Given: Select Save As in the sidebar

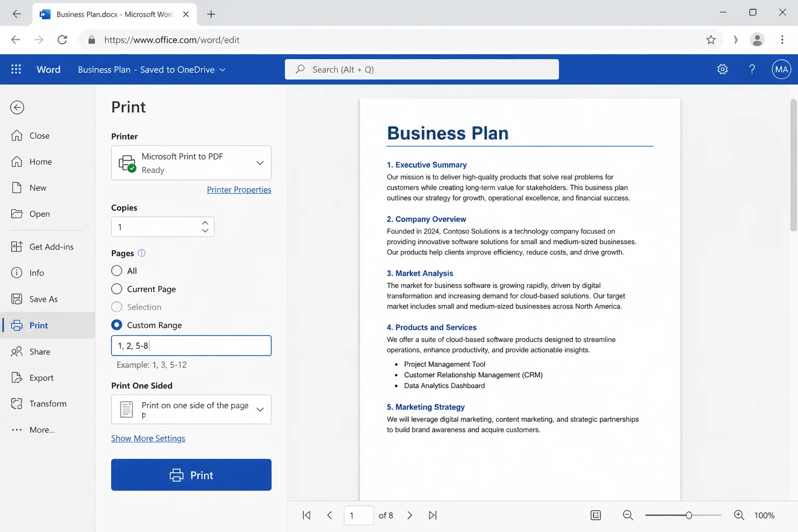Looking at the screenshot, I should click(x=48, y=299).
